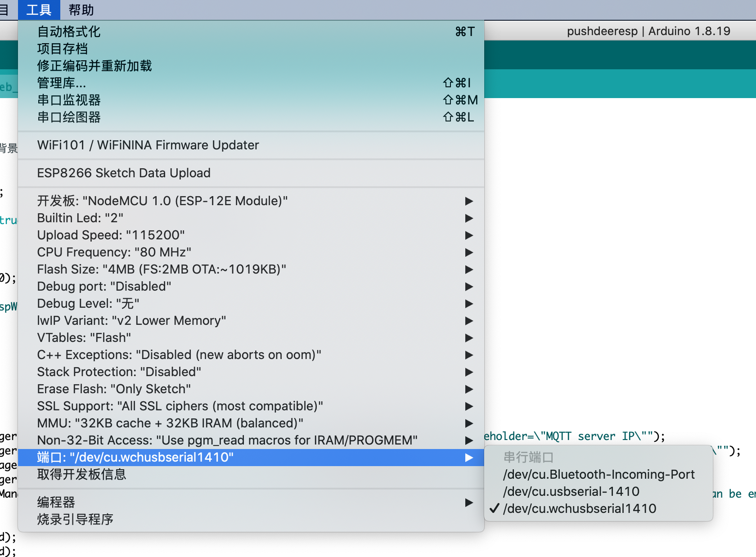This screenshot has height=557, width=756.
Task: Expand 编程器 programmer submenu
Action: (x=251, y=502)
